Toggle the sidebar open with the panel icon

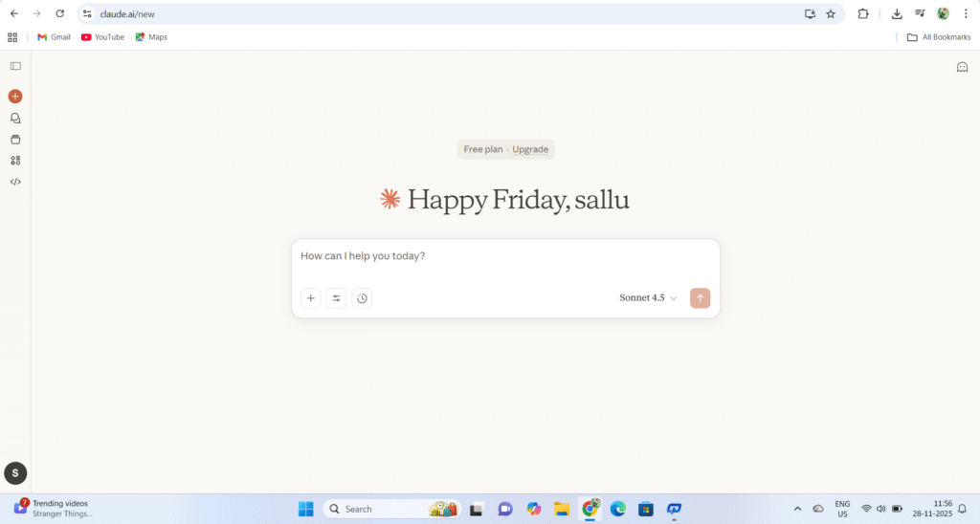15,66
